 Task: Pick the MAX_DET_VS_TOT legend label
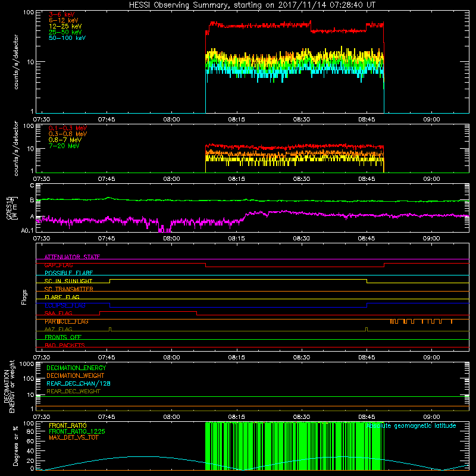[x=73, y=437]
